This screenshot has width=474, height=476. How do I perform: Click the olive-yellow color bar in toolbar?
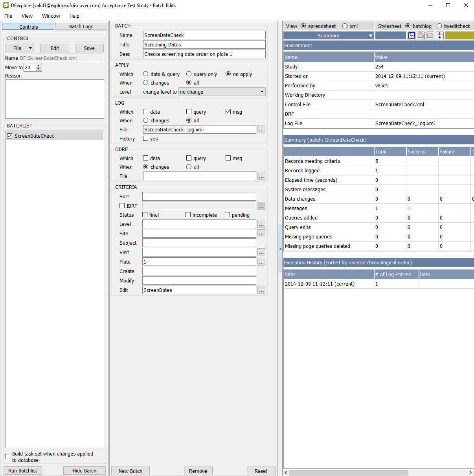coord(459,35)
